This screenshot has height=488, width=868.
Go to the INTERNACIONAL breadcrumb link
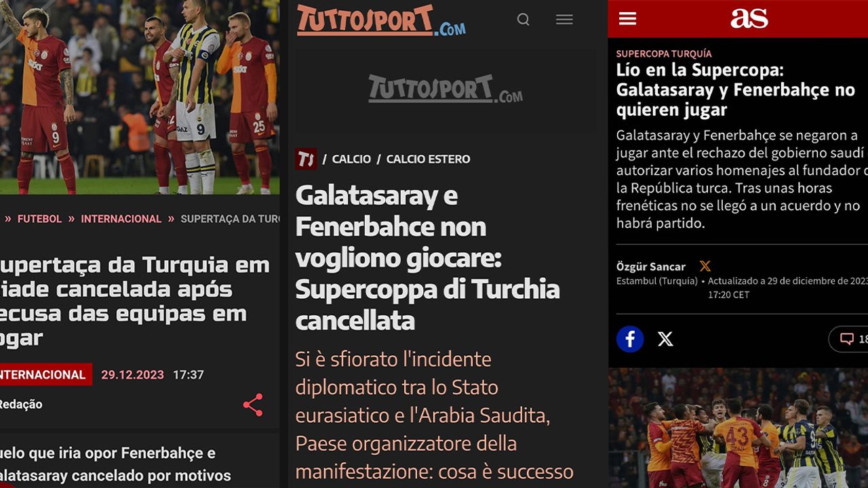tap(121, 219)
